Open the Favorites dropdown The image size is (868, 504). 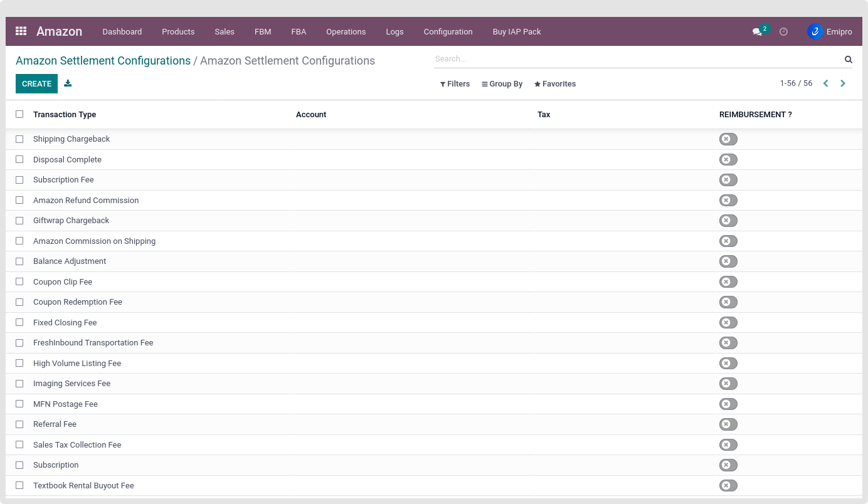pyautogui.click(x=555, y=84)
